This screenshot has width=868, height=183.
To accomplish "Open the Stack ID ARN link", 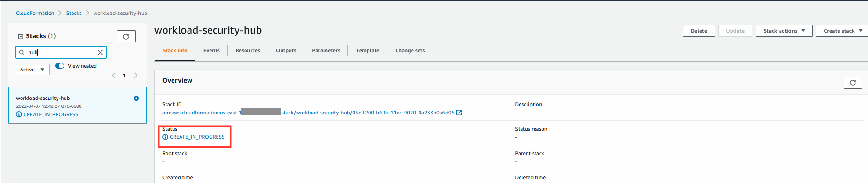I will point(308,113).
